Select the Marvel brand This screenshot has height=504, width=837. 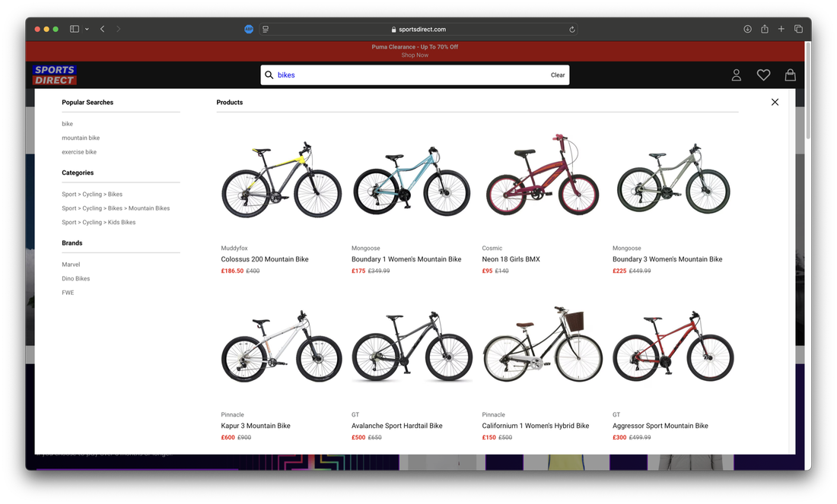[x=71, y=265]
